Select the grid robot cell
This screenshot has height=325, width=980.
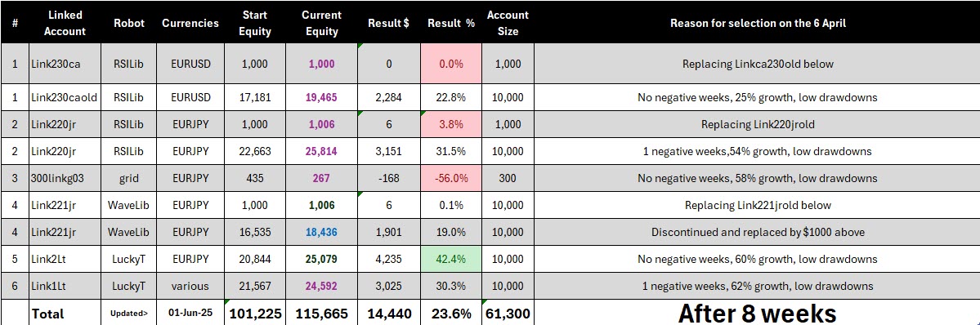(x=129, y=178)
